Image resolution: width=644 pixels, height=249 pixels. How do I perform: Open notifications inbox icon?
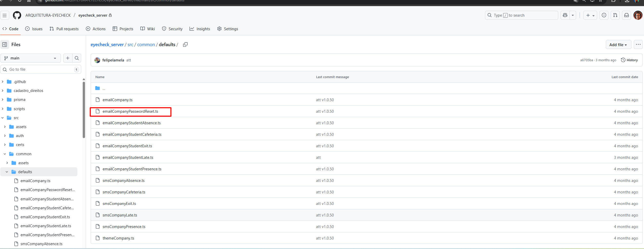[x=626, y=15]
